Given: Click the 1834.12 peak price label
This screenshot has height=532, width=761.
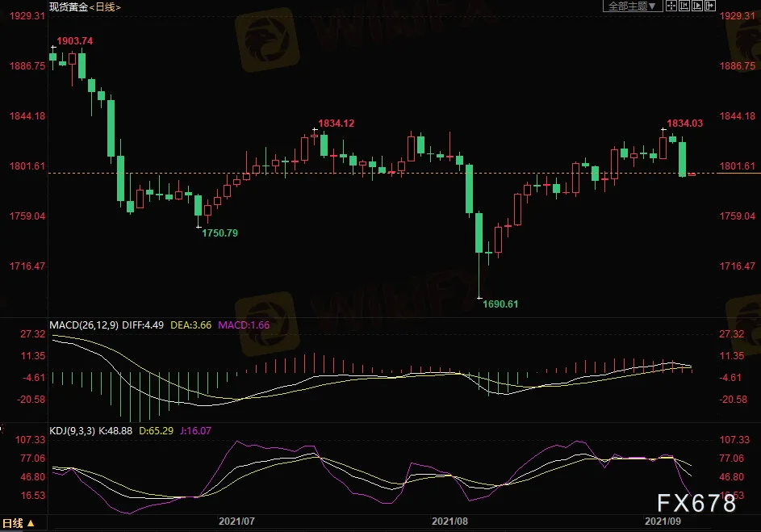Looking at the screenshot, I should coord(336,123).
